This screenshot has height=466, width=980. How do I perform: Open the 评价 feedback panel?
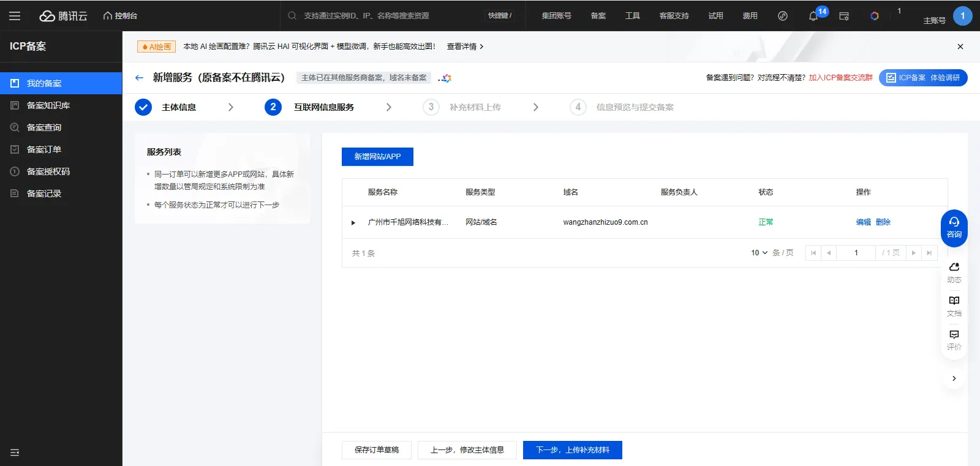[954, 340]
